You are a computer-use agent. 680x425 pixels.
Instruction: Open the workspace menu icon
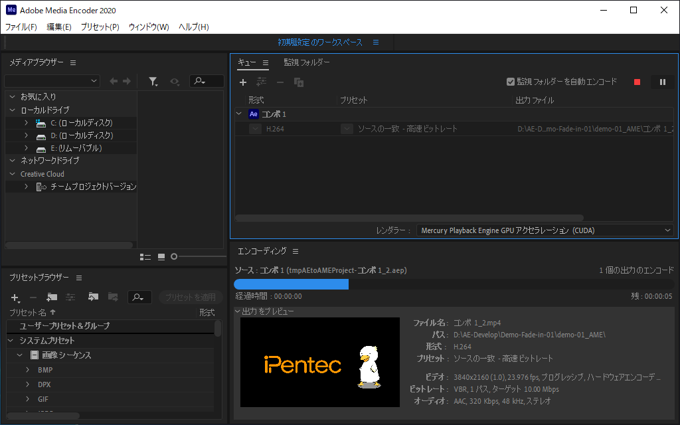click(376, 42)
